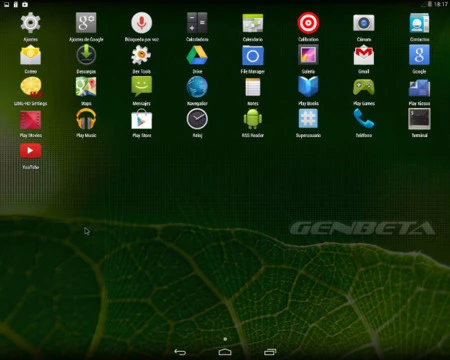The width and height of the screenshot is (450, 360).
Task: Tap the Android home navigation button
Action: coord(225,352)
